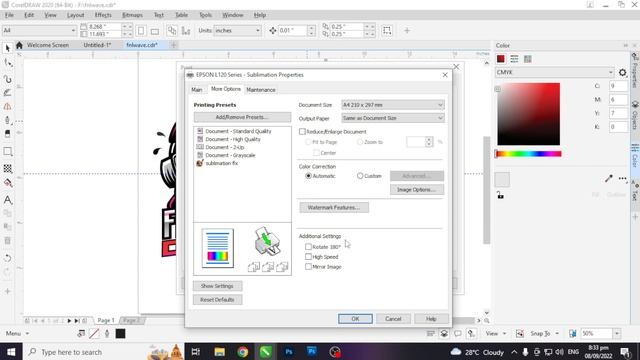
Task: Click the Image Options button
Action: tap(417, 189)
